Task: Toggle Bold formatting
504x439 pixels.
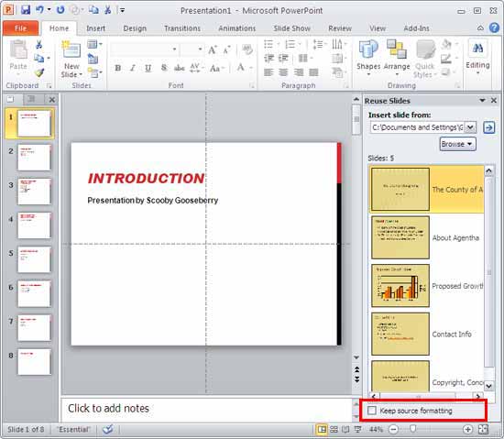Action: pos(118,68)
